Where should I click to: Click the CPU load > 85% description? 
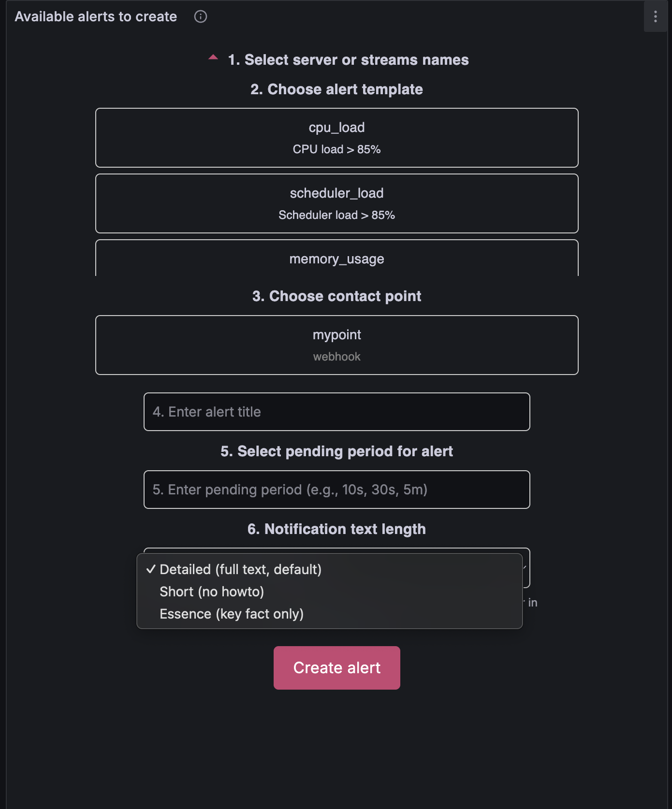pyautogui.click(x=337, y=149)
